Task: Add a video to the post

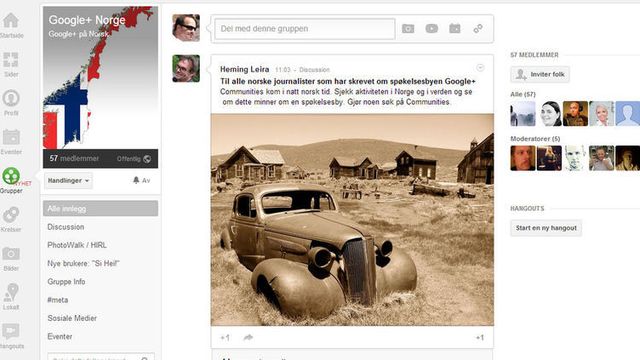Action: click(x=431, y=29)
